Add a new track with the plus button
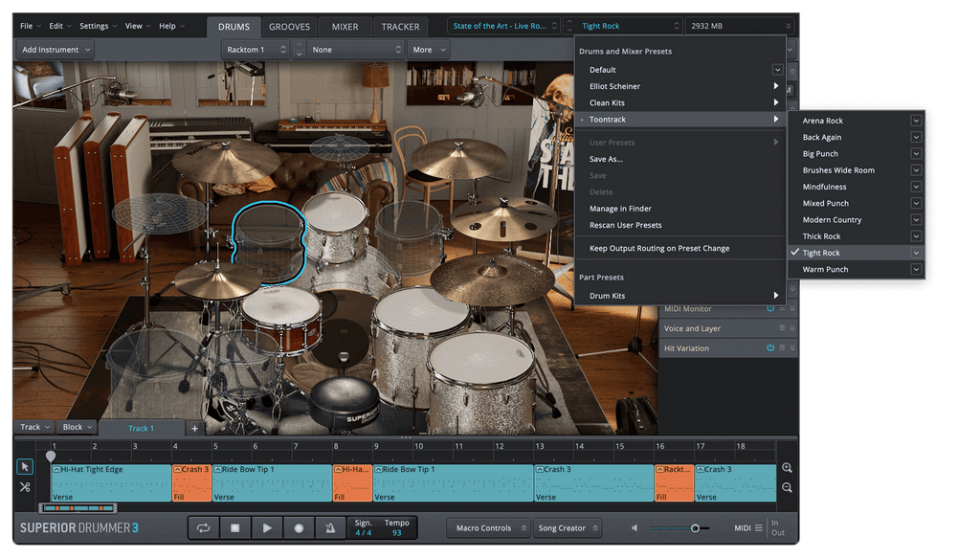This screenshot has height=558, width=980. tap(194, 428)
